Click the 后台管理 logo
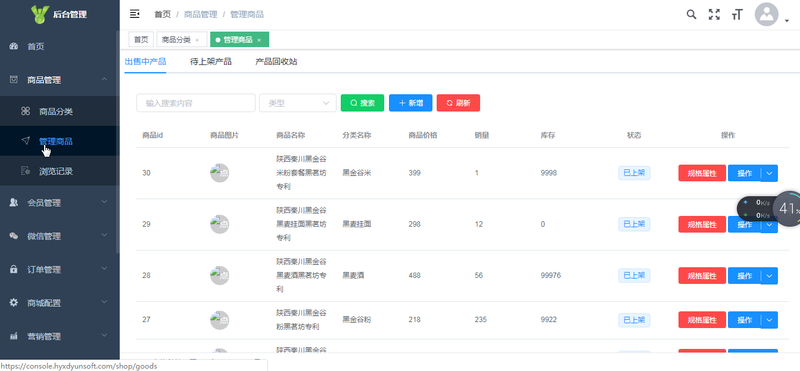Image resolution: width=800 pixels, height=371 pixels. click(x=60, y=14)
